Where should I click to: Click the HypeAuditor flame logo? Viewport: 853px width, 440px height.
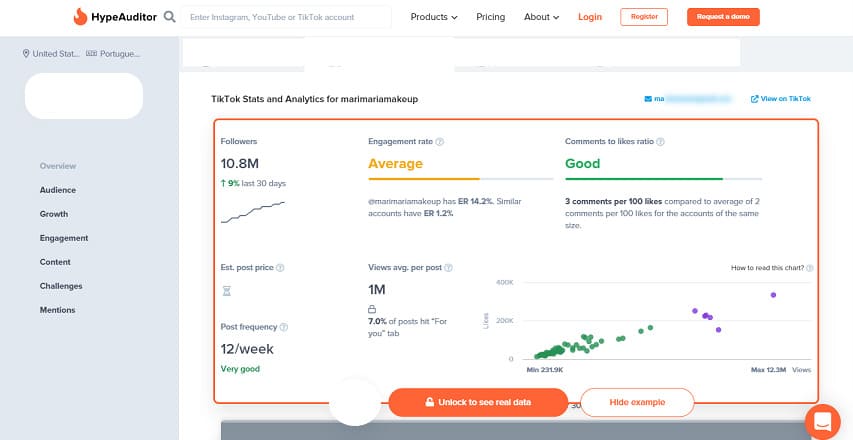(x=80, y=17)
